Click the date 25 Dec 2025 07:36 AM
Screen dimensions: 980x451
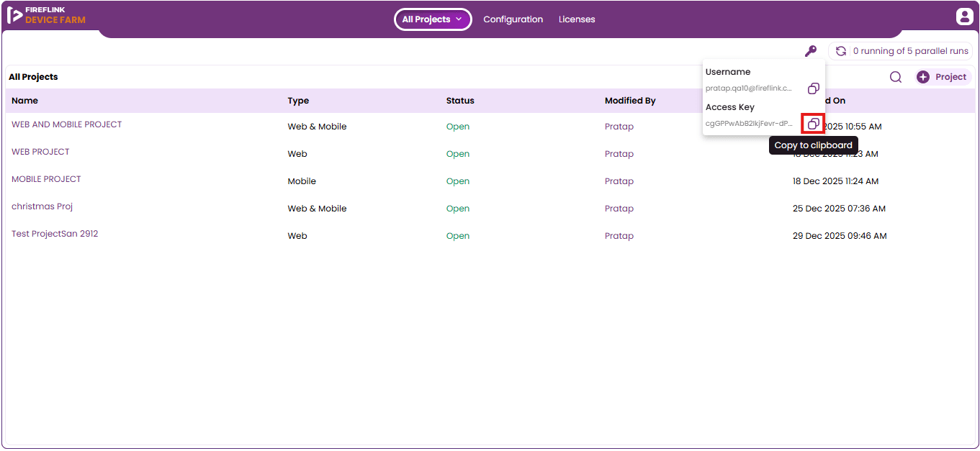pos(839,209)
